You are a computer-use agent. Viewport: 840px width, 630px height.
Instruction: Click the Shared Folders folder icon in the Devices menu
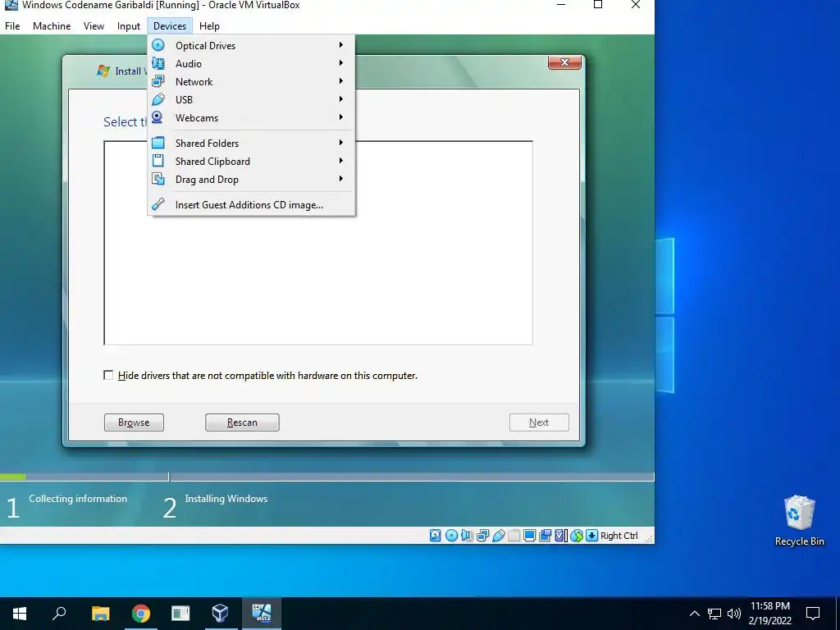tap(158, 143)
